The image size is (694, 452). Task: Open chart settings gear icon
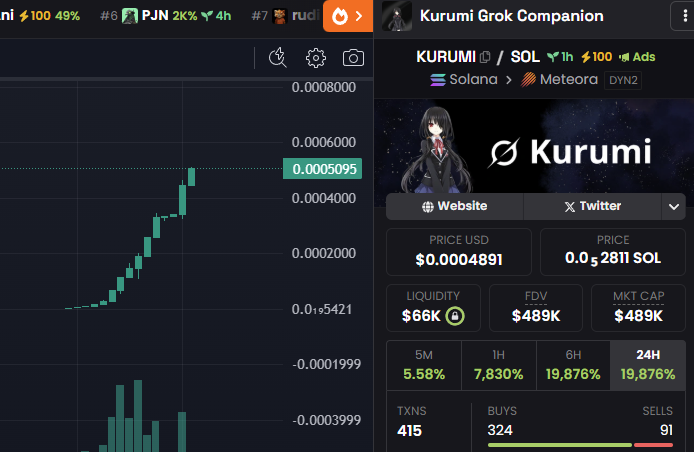tap(316, 58)
